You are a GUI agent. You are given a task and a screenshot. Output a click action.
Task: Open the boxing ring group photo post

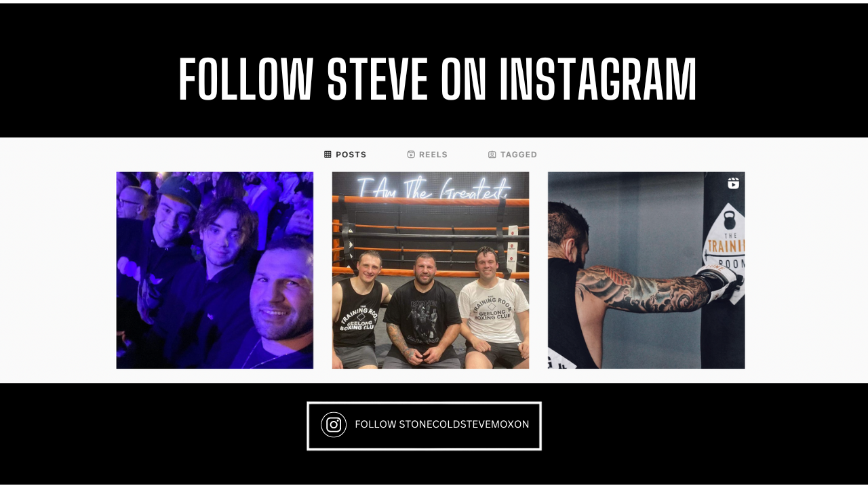(431, 270)
